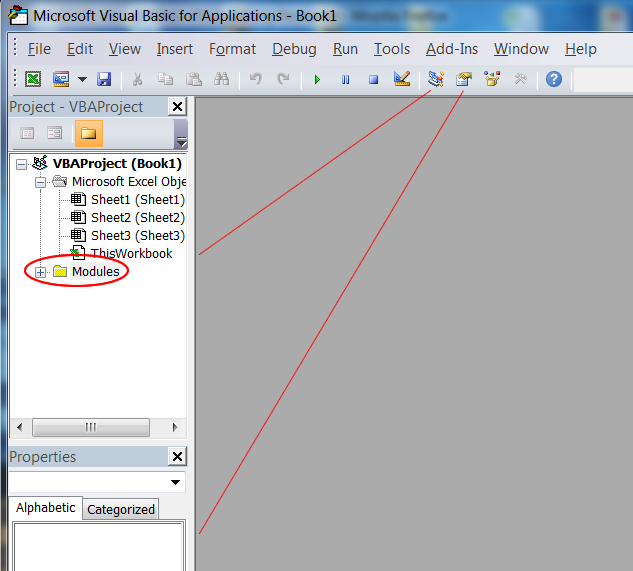Viewport: 633px width, 571px height.
Task: Open Properties Window toolbar icon
Action: [x=464, y=79]
